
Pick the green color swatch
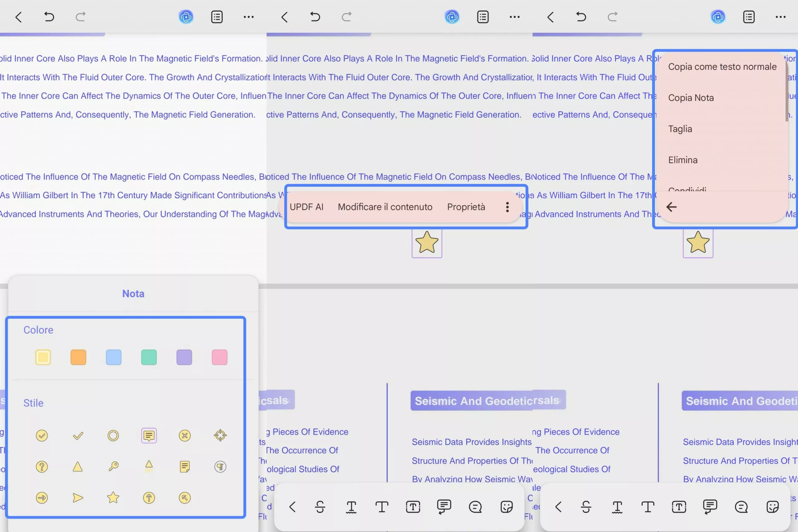pyautogui.click(x=149, y=357)
